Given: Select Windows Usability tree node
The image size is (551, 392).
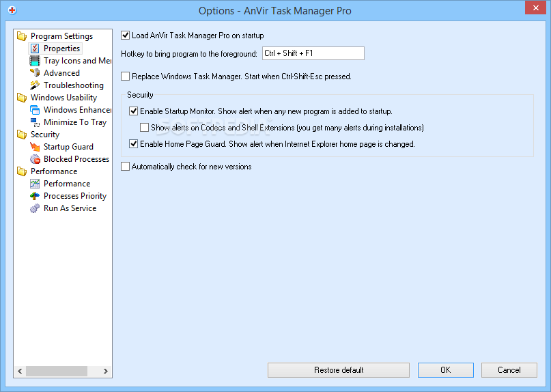Looking at the screenshot, I should pos(64,98).
